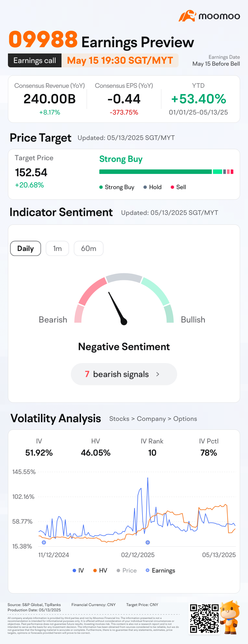Click the first Earnings marker on chart
Viewport: 248px width, 644px height.
pos(44,542)
